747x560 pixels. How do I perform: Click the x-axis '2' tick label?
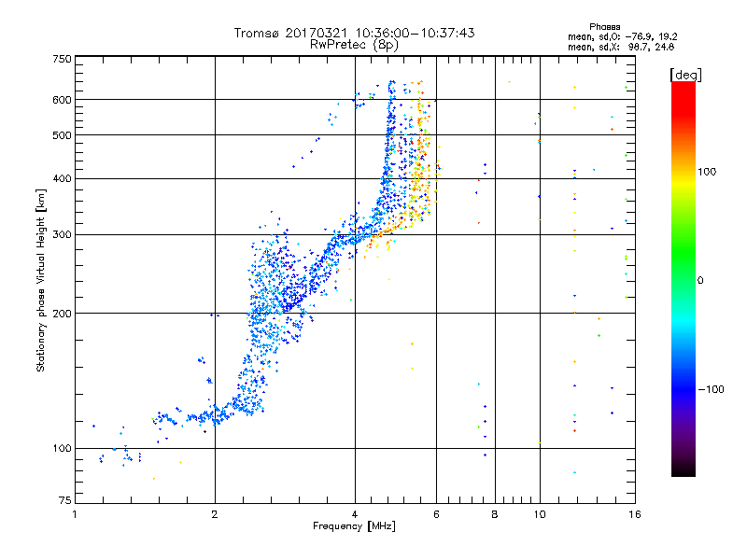click(215, 514)
